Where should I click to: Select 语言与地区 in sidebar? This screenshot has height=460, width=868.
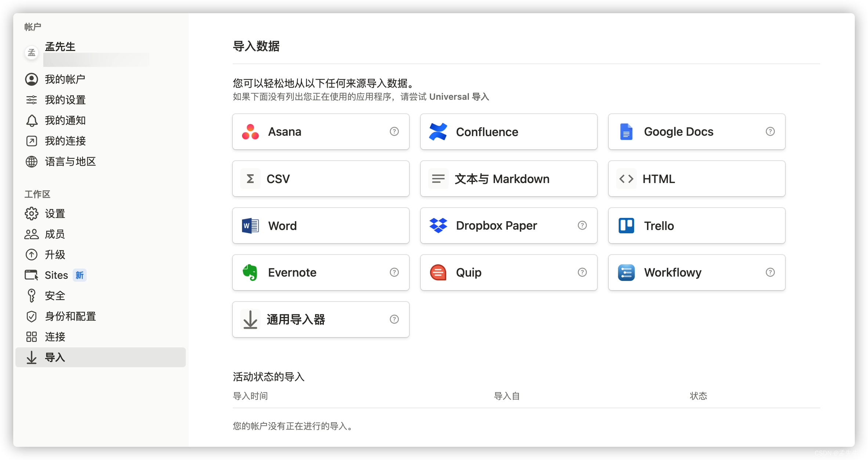tap(101, 161)
